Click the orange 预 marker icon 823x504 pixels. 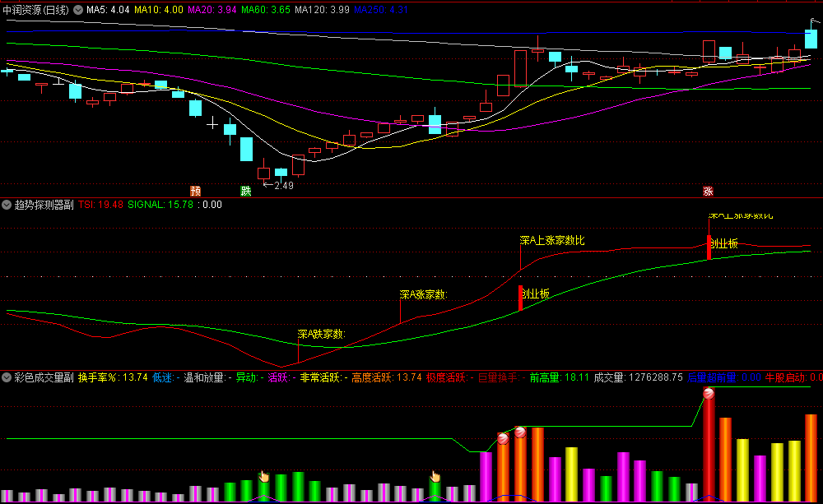click(x=195, y=191)
